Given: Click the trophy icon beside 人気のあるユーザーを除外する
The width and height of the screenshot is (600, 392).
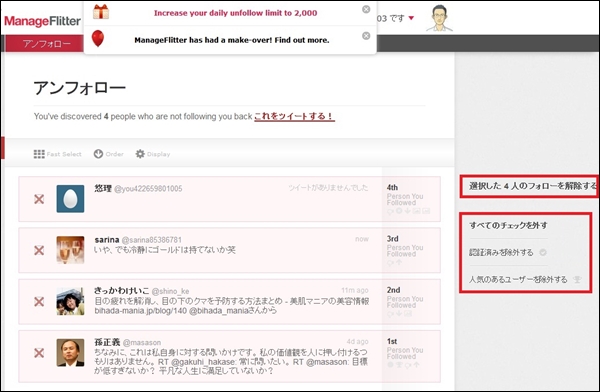Looking at the screenshot, I should (577, 279).
